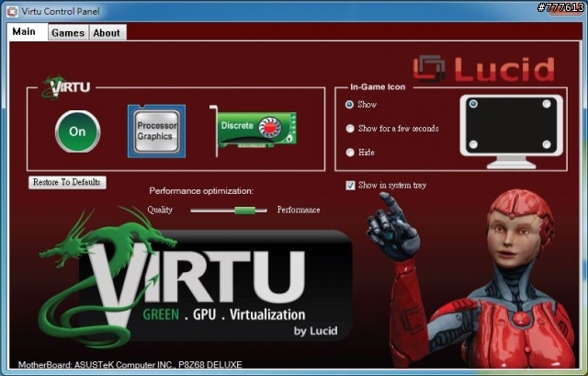Toggle the green Virtu On button
This screenshot has width=588, height=376.
point(77,131)
